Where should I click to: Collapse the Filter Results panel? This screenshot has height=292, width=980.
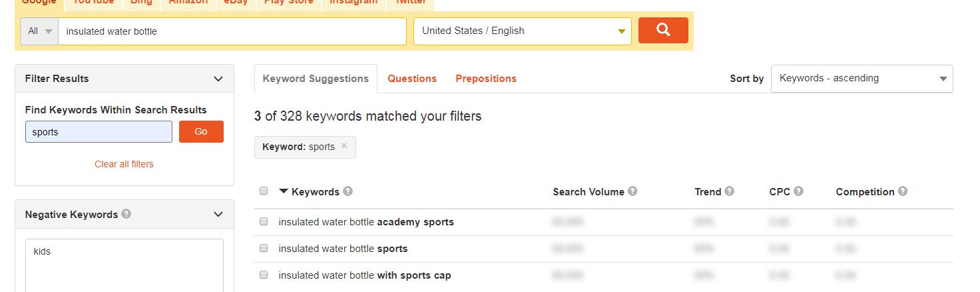click(218, 79)
